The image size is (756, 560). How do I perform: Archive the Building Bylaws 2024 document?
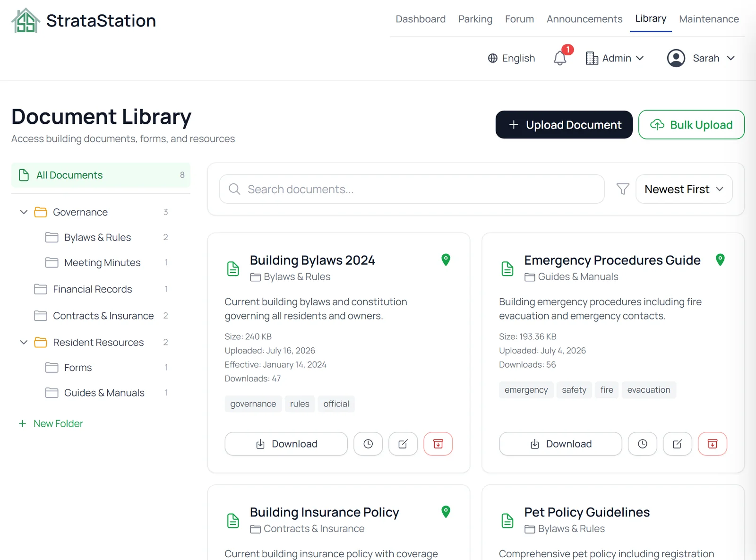(x=438, y=444)
